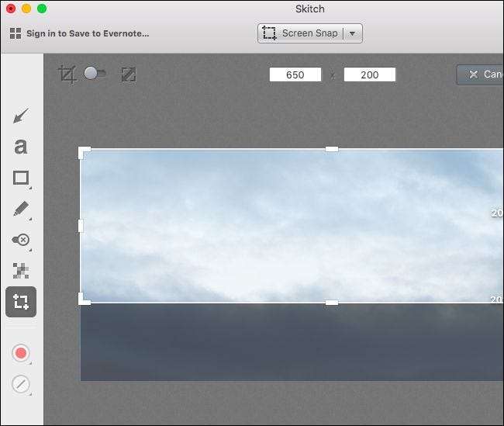
Task: Open the line thickness tool
Action: 21,383
